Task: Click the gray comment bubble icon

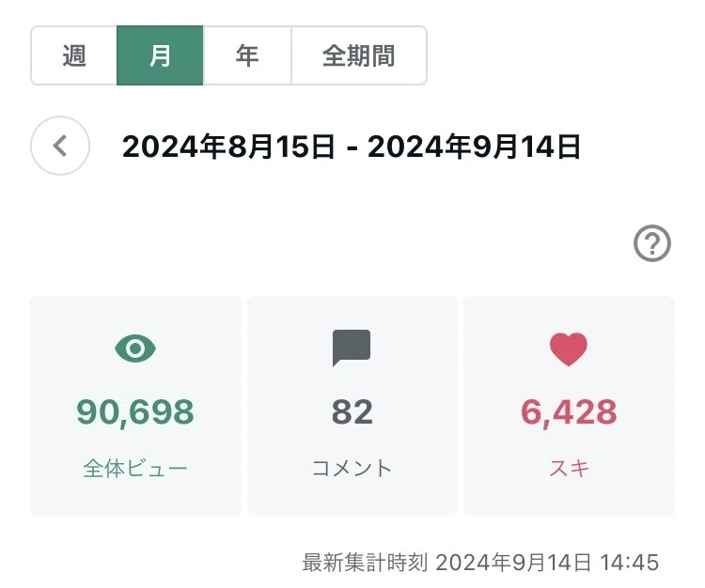Action: coord(352,348)
